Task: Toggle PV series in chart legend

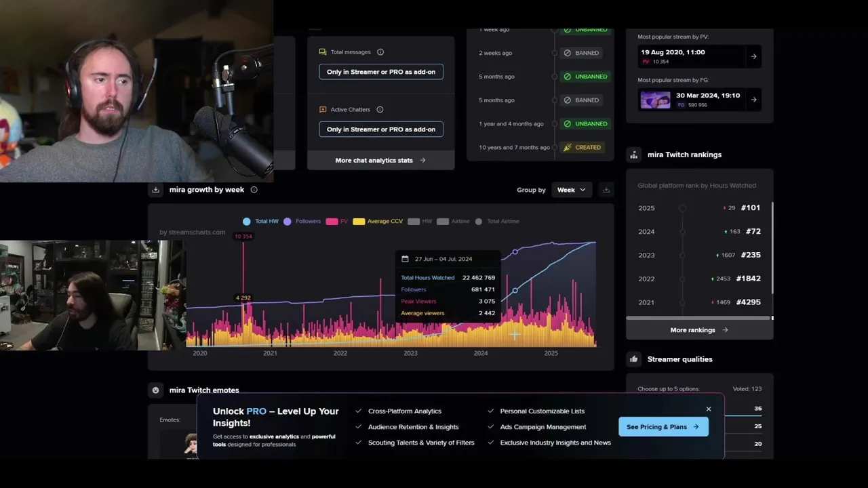Action: [337, 222]
